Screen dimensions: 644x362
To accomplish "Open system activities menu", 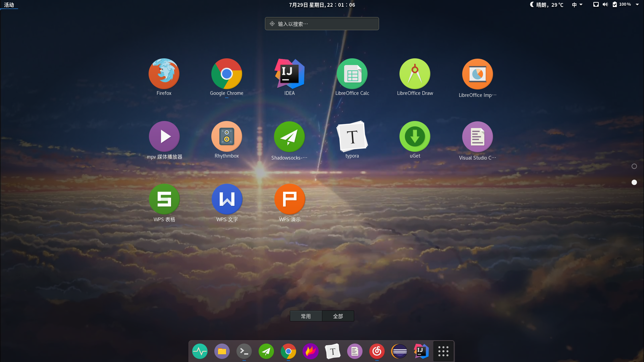I will [x=8, y=4].
